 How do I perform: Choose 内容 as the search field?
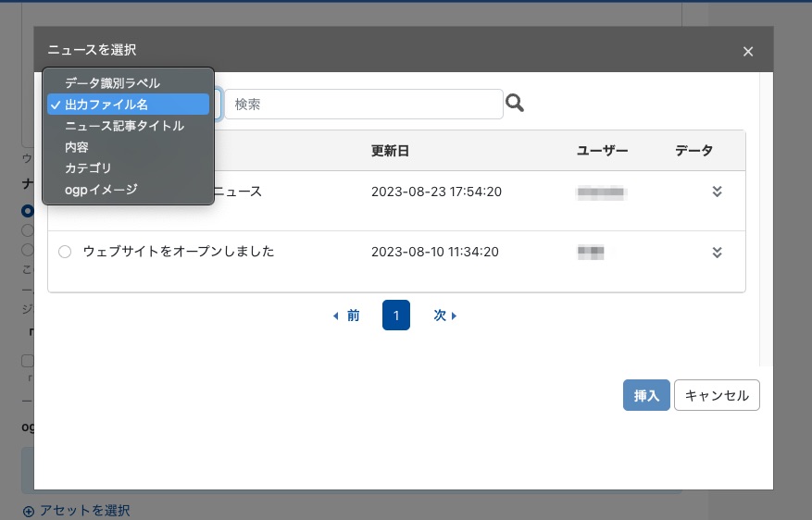click(x=77, y=147)
